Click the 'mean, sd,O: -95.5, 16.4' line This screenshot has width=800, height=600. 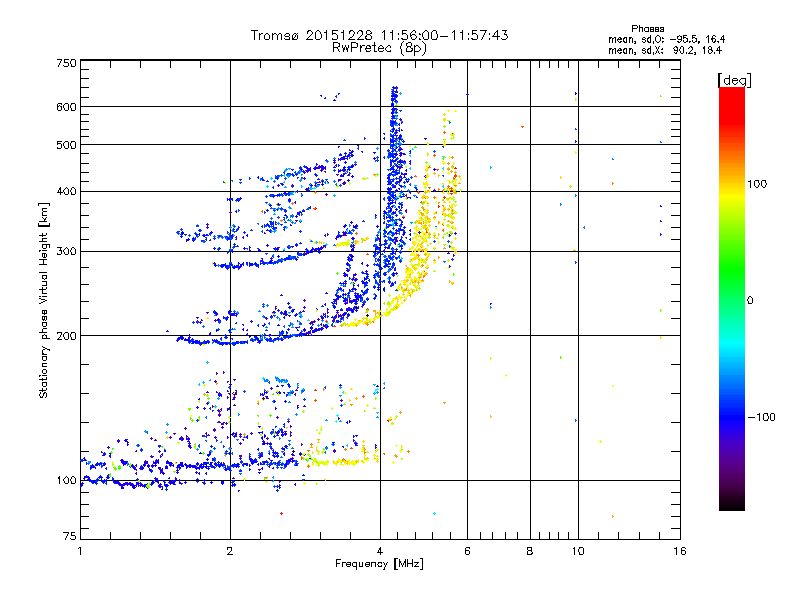click(666, 39)
